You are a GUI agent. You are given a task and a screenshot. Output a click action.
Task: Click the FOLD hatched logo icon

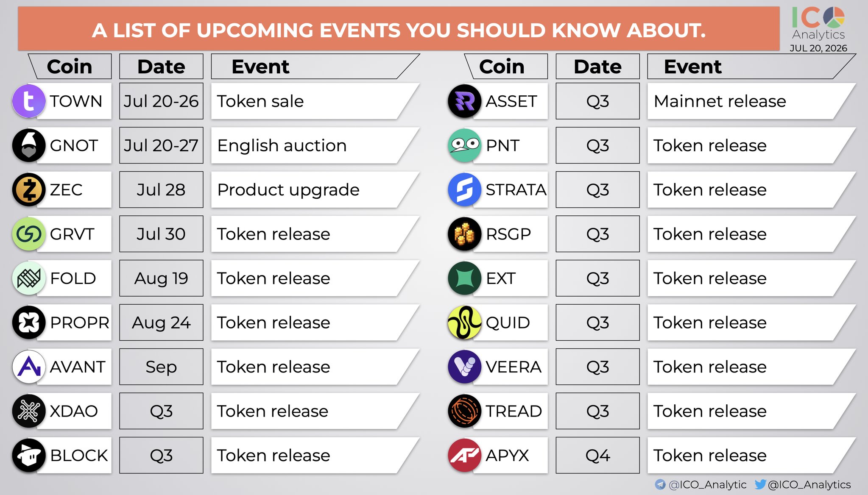pos(29,278)
